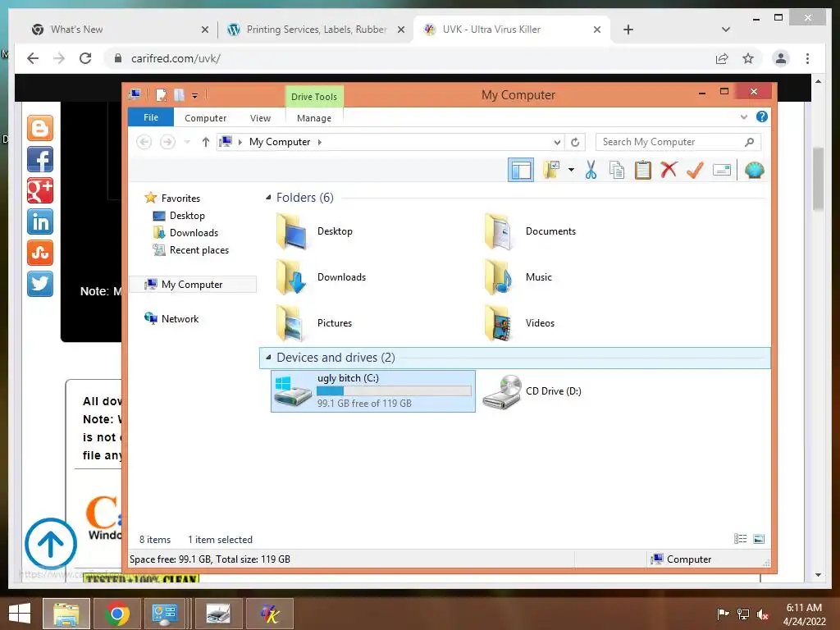Click the Blogger share icon

pyautogui.click(x=40, y=128)
